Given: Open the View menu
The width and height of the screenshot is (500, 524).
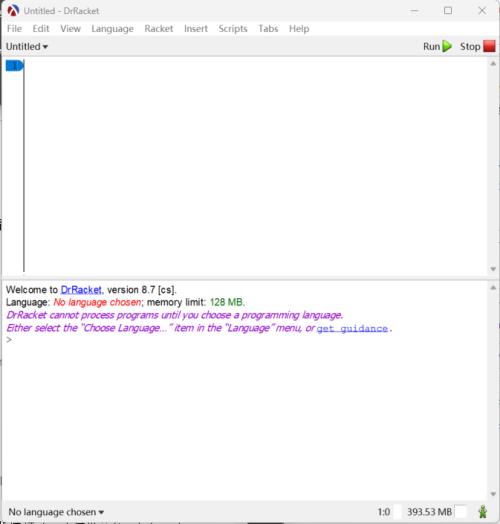Looking at the screenshot, I should point(71,29).
